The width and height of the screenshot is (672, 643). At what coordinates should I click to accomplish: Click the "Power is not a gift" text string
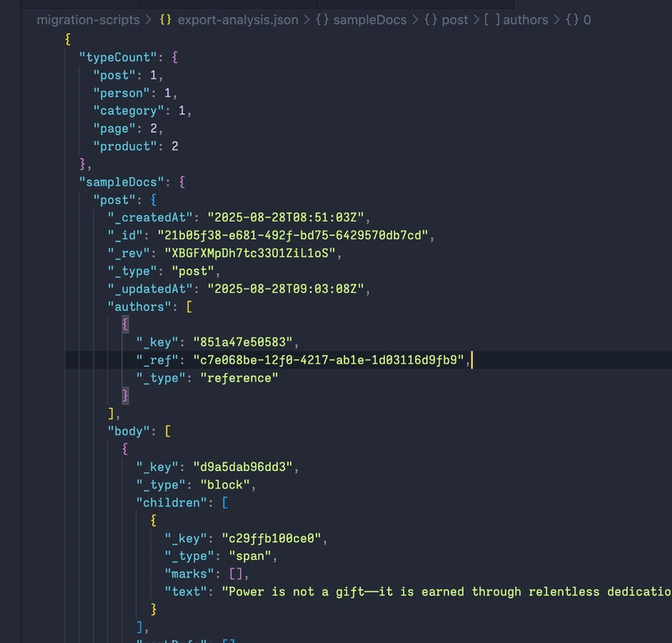[x=445, y=592]
